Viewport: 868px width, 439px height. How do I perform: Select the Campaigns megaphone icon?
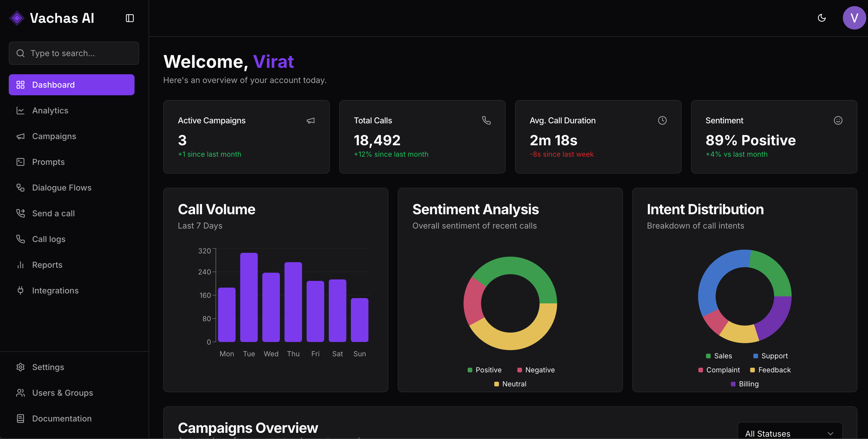[20, 136]
